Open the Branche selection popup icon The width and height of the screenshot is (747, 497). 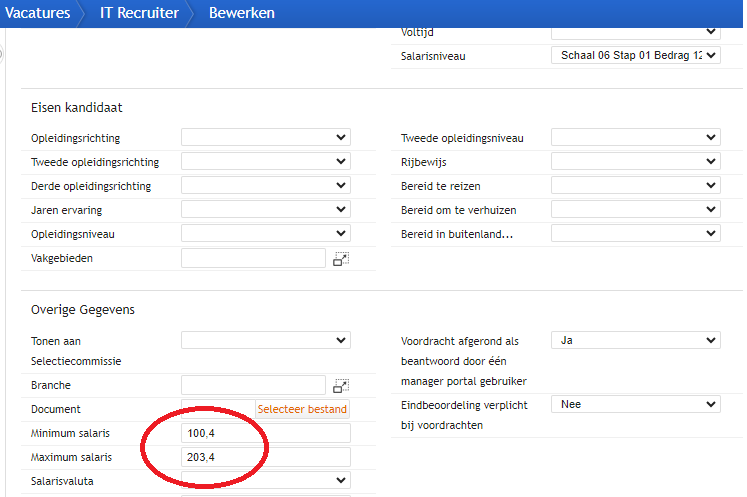tap(341, 385)
